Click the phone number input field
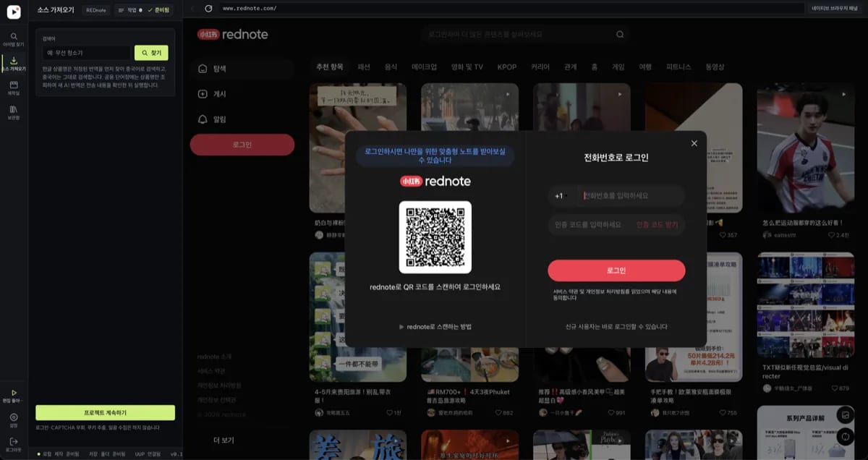This screenshot has width=868, height=460. (629, 196)
